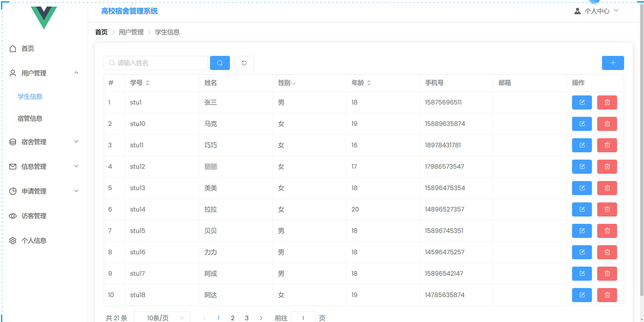Screen dimensions: 644x322
Task: Click the edit icon for stu18 row
Action: [x=582, y=295]
